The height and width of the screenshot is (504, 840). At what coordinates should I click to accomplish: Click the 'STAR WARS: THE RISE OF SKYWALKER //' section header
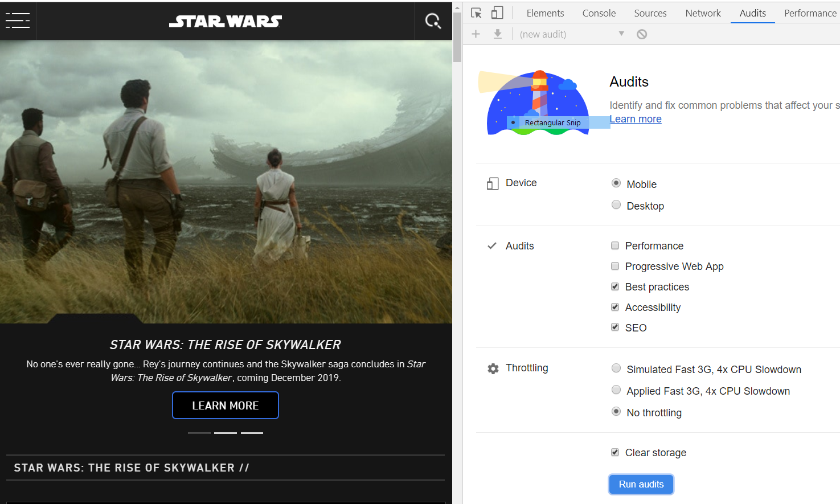tap(132, 468)
